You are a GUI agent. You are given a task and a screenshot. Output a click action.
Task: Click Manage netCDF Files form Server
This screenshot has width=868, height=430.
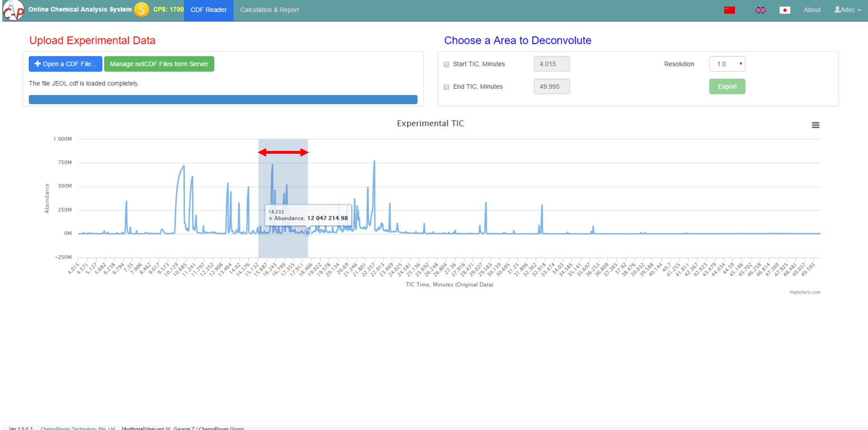point(159,64)
